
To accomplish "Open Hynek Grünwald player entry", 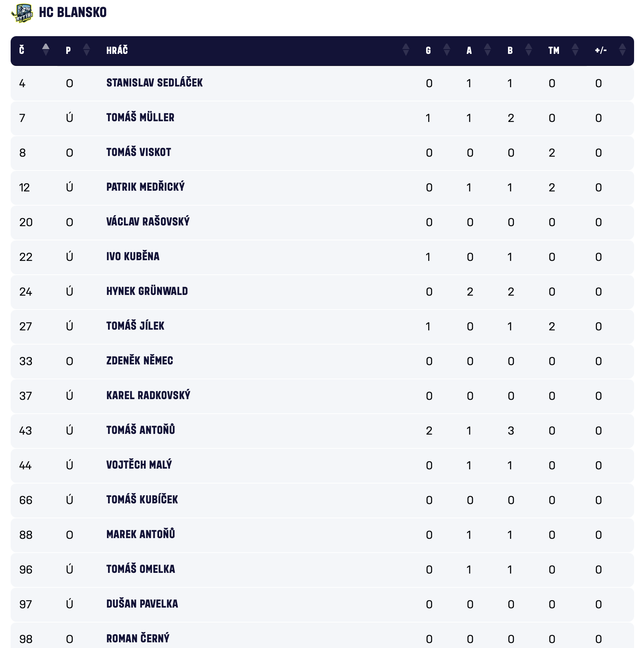I will click(x=147, y=291).
